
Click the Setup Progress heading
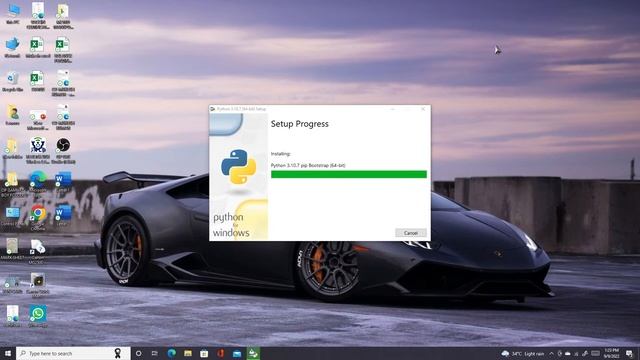pos(300,124)
